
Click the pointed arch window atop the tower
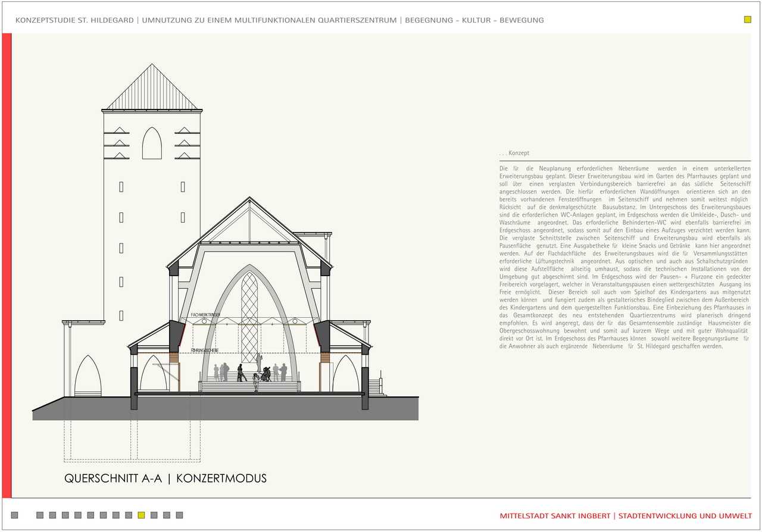tap(152, 143)
